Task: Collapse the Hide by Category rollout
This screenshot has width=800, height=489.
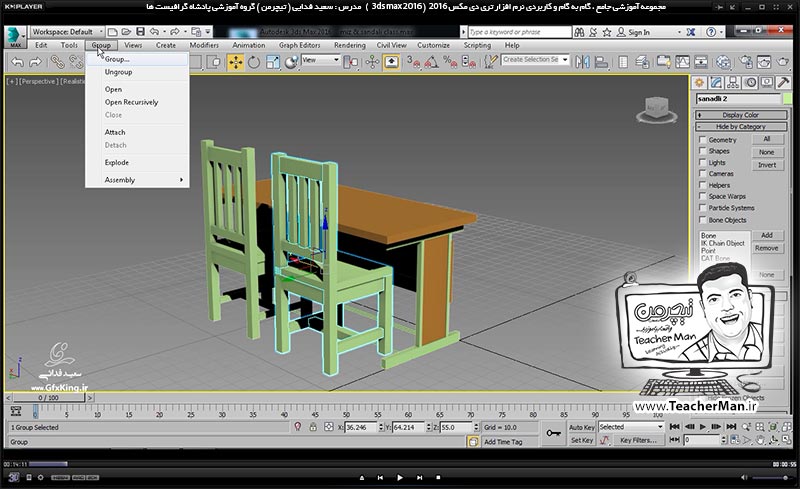Action: (x=741, y=127)
